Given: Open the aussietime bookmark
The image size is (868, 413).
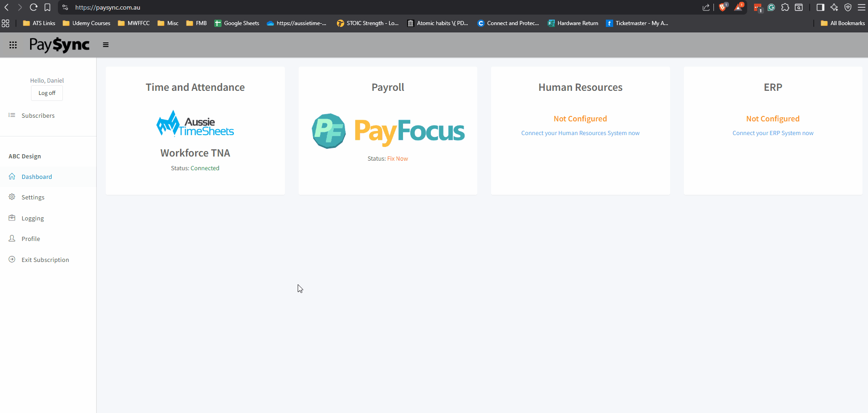Looking at the screenshot, I should pyautogui.click(x=297, y=23).
